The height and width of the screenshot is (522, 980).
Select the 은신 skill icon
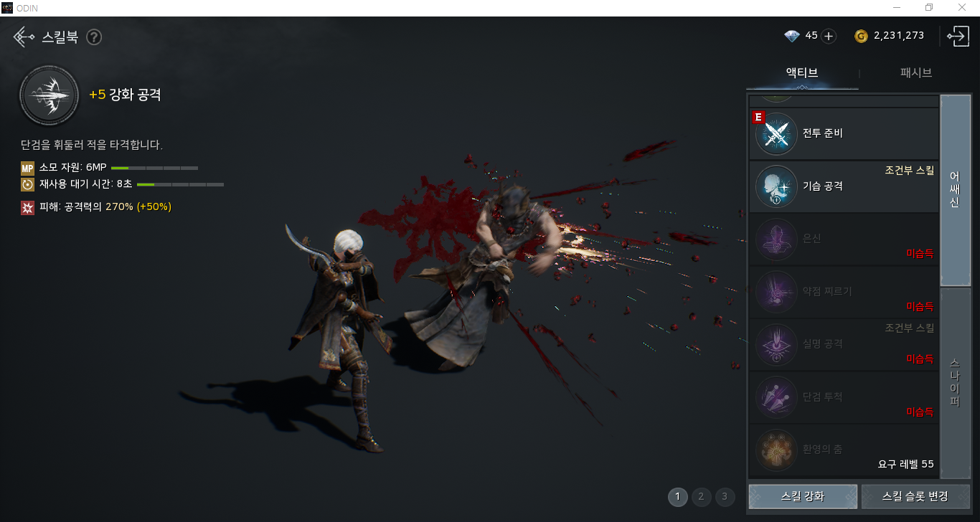[x=776, y=239]
